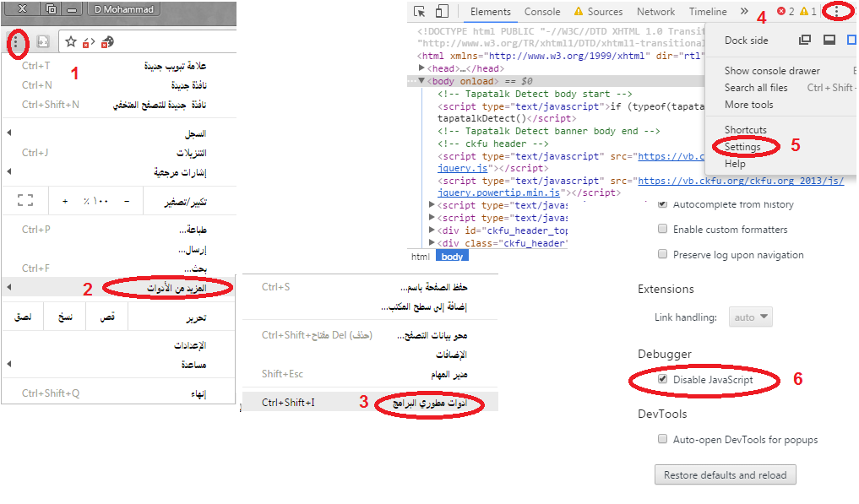Screen dimensions: 859x504
Task: Click the red error count indicator
Action: pos(786,12)
